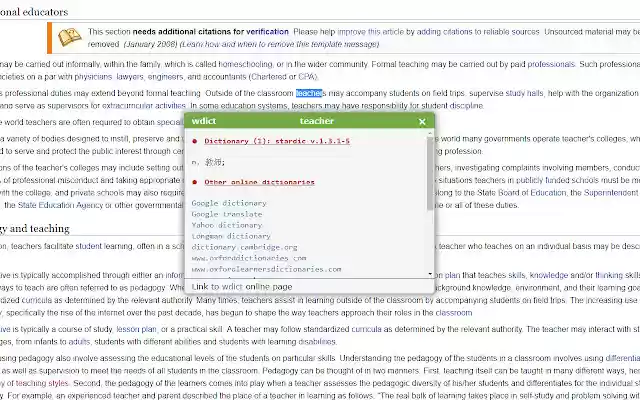The height and width of the screenshot is (400, 640).
Task: Open Google translate lookup
Action: point(227,214)
